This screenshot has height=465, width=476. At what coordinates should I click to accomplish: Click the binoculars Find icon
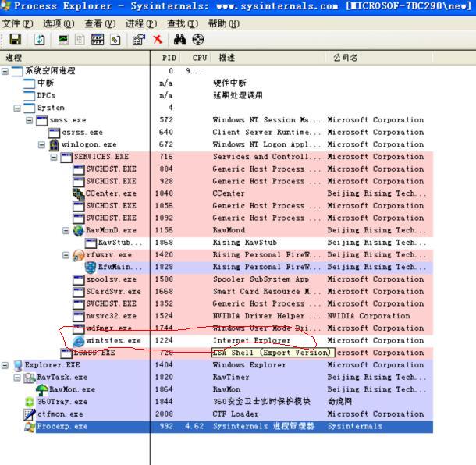(179, 40)
